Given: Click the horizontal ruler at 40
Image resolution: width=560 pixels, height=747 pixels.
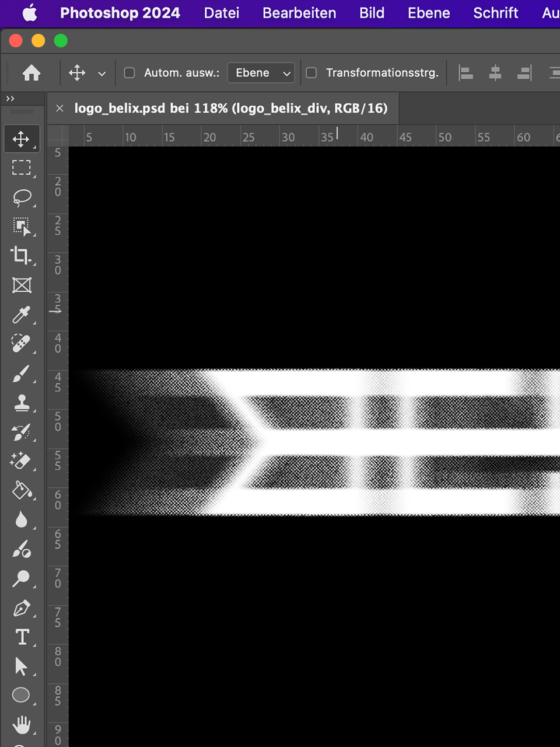Looking at the screenshot, I should coord(366,137).
